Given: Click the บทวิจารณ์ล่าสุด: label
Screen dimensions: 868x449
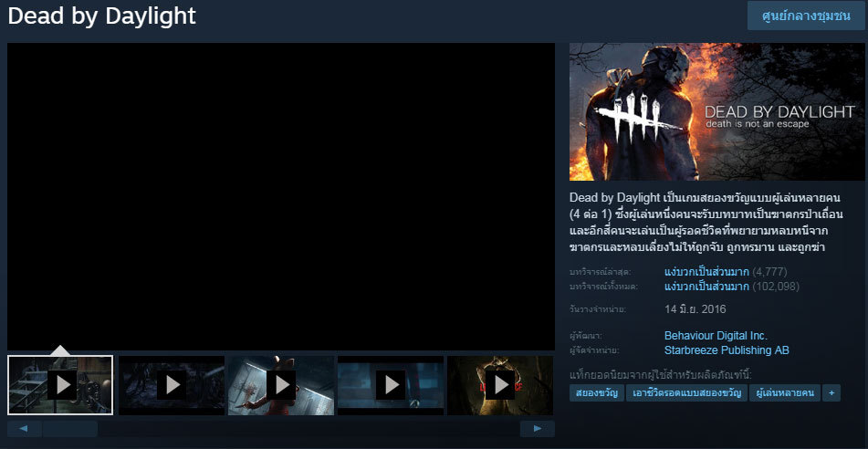Looking at the screenshot, I should pyautogui.click(x=600, y=272).
